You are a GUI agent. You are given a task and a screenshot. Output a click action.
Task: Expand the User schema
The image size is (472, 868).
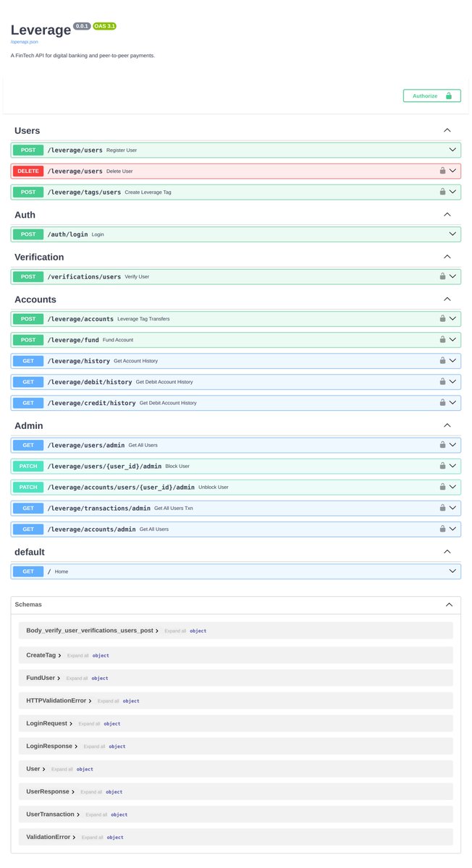[36, 769]
